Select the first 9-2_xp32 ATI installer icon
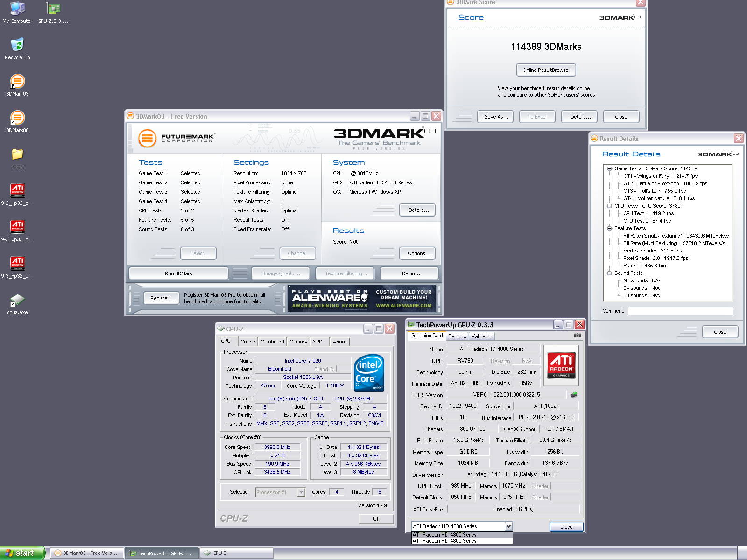747x560 pixels. (x=17, y=195)
